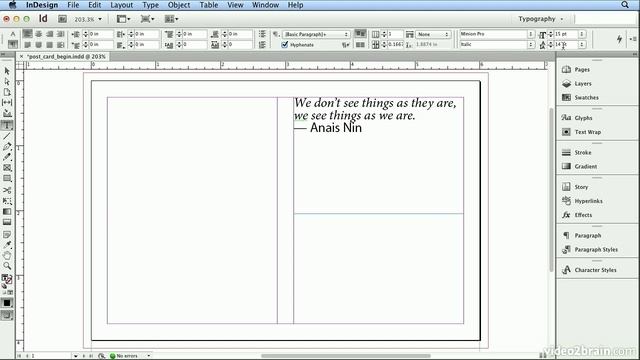Pick the Scissors tool
The height and width of the screenshot is (360, 640).
pos(7,190)
